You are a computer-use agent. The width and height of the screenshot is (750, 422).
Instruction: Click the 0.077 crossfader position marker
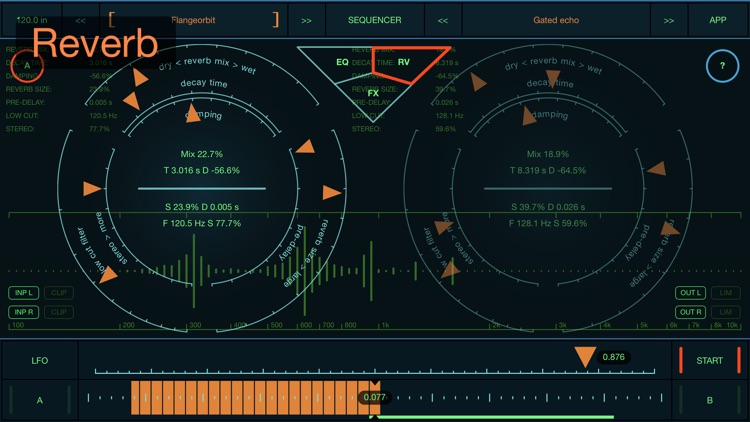pyautogui.click(x=375, y=397)
